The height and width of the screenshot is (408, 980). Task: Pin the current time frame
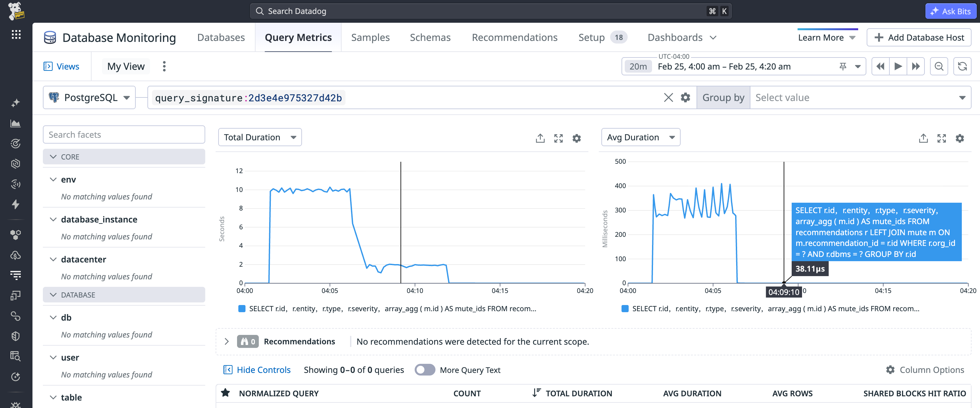coord(843,66)
